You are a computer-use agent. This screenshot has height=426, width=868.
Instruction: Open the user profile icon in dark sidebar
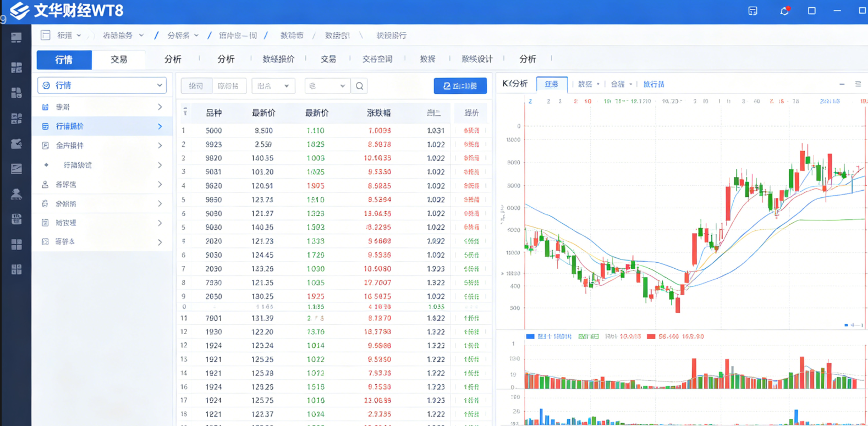click(x=17, y=194)
